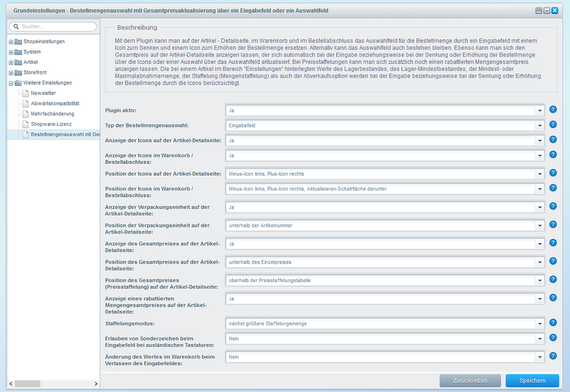Expand the Artikel tree node
This screenshot has height=392, width=570.
click(x=11, y=63)
